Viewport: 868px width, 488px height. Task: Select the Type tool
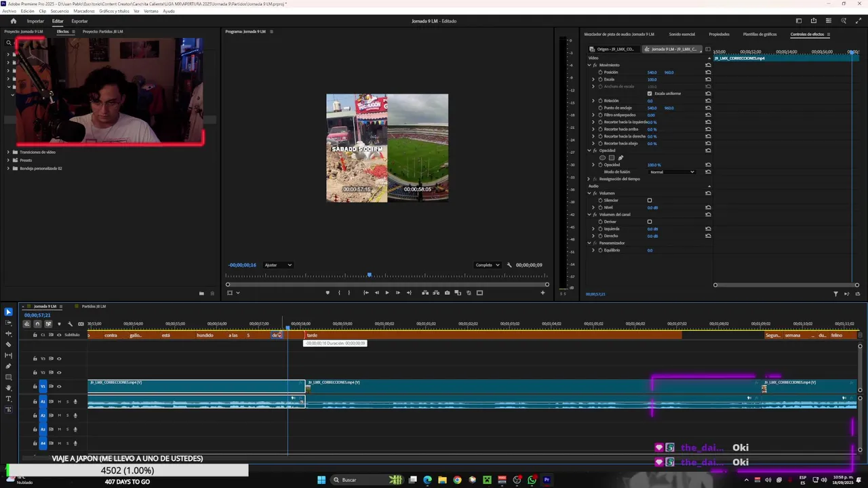tap(8, 399)
